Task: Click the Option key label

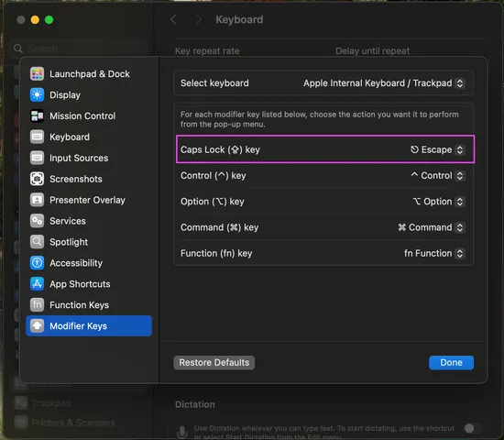Action: (213, 202)
